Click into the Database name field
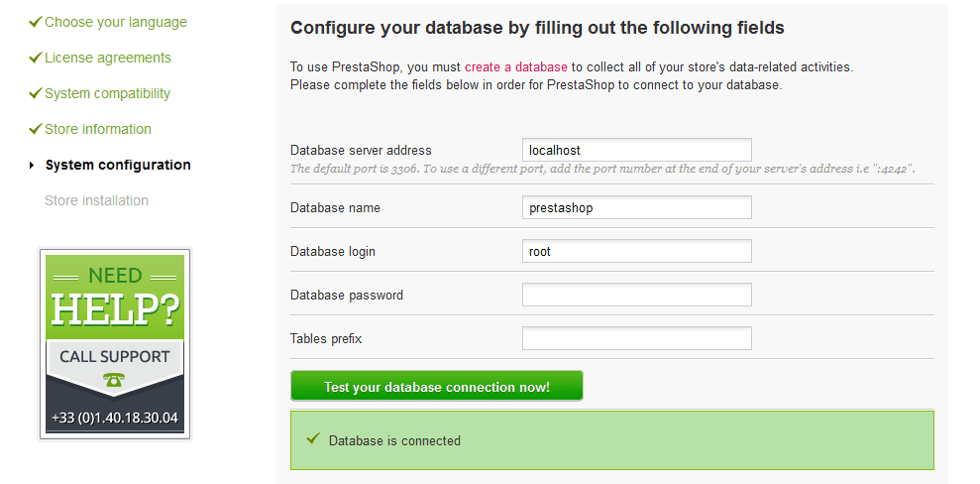This screenshot has height=484, width=980. 636,208
